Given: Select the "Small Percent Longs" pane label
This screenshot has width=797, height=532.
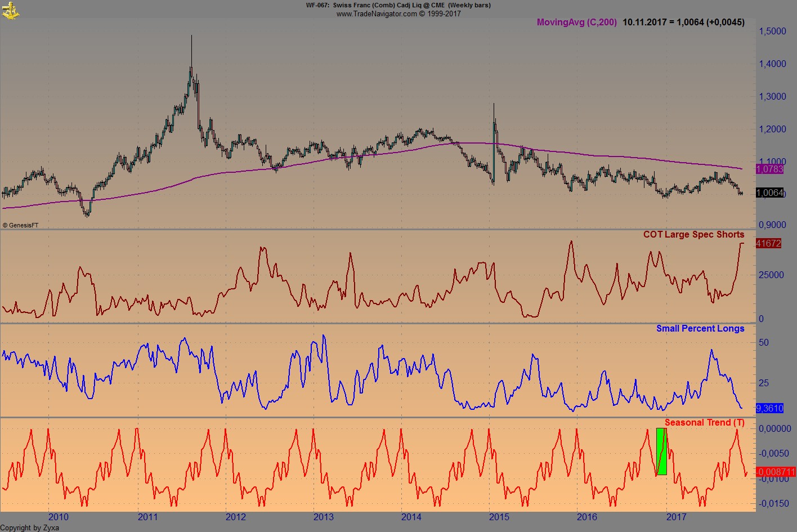Looking at the screenshot, I should pyautogui.click(x=700, y=329).
